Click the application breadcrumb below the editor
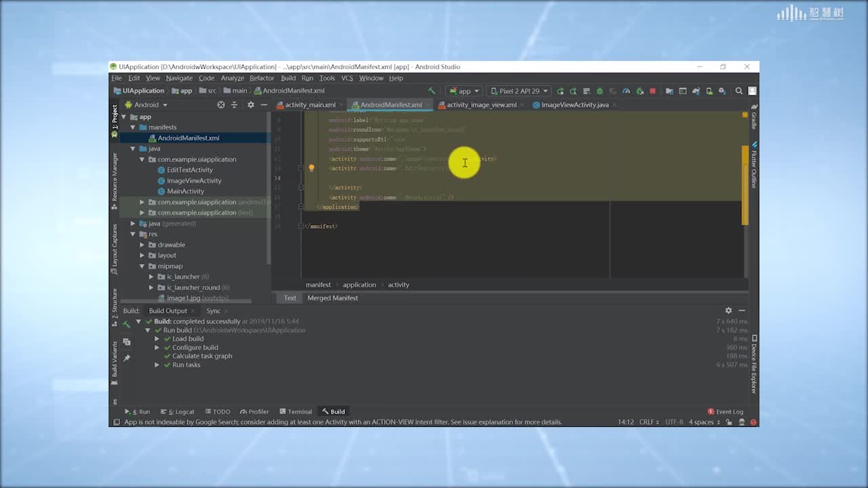This screenshot has height=488, width=868. coord(359,285)
